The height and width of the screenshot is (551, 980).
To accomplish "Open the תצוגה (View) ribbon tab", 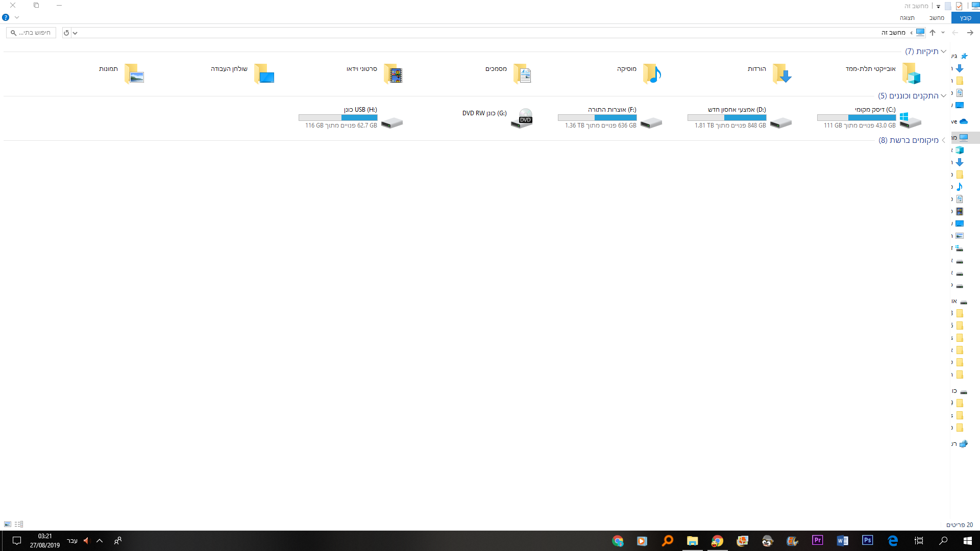I will [x=907, y=18].
